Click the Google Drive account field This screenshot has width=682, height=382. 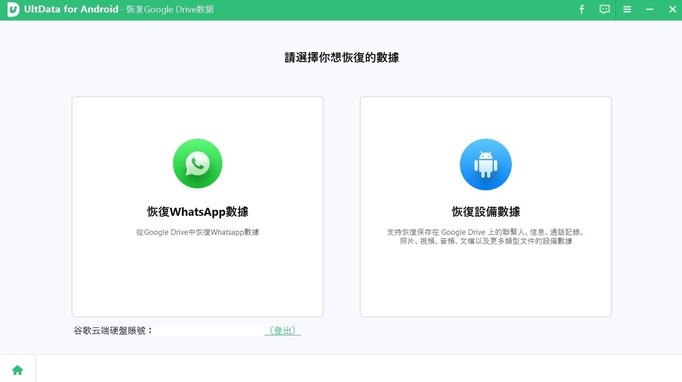click(x=209, y=331)
